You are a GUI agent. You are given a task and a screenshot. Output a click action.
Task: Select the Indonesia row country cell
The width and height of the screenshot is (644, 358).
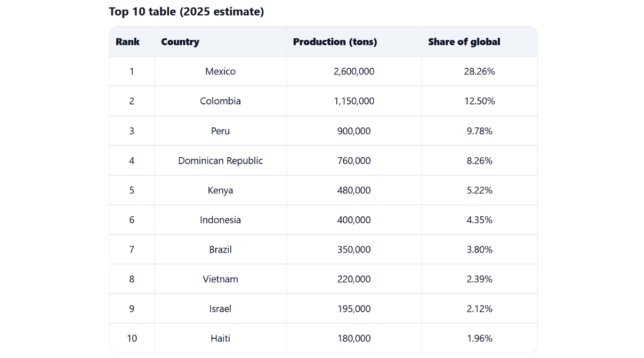coord(220,220)
